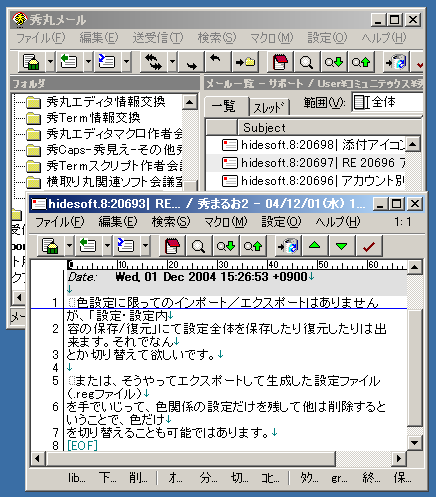Open ファイル(F) menu in main window
Screen dimensions: 436x497
click(x=41, y=38)
